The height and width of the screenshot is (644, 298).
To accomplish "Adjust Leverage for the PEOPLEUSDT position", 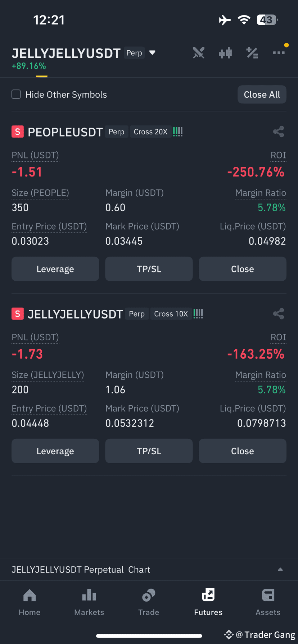I will point(55,269).
